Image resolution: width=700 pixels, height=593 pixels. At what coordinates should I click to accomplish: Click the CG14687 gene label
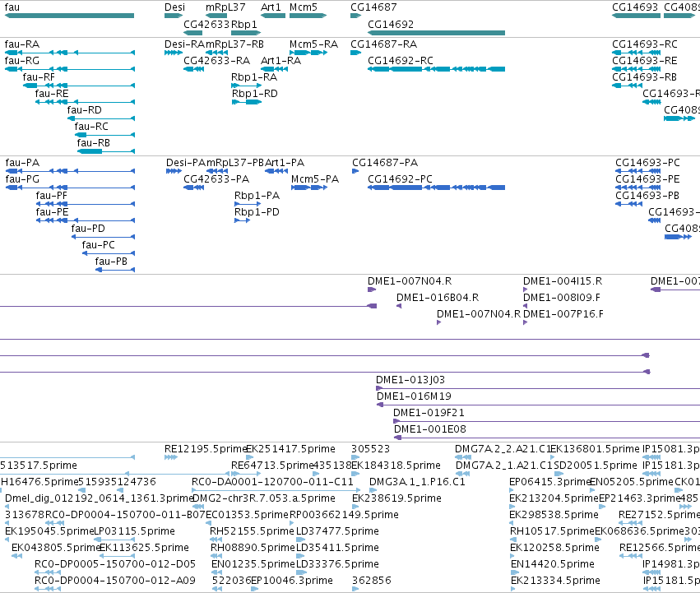click(x=373, y=7)
